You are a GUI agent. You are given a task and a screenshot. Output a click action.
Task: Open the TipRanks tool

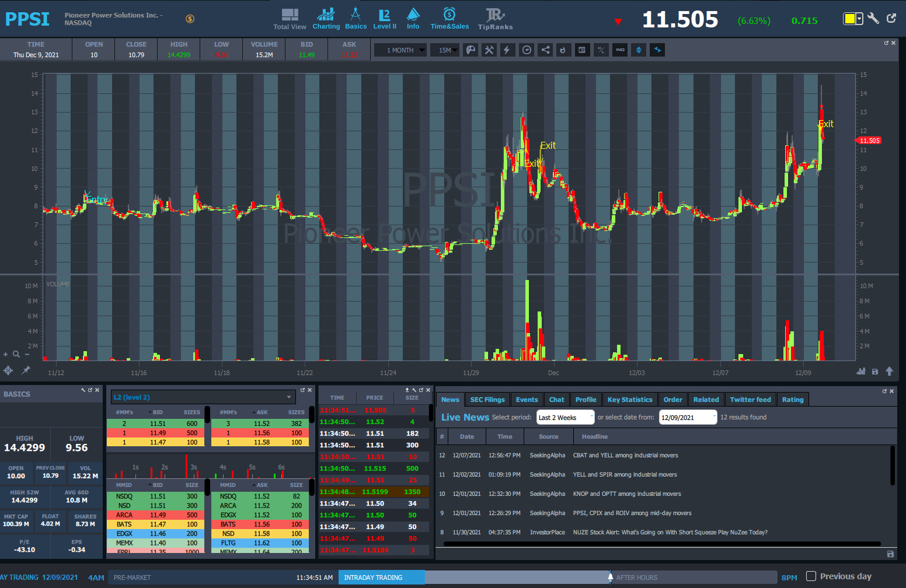click(x=495, y=18)
